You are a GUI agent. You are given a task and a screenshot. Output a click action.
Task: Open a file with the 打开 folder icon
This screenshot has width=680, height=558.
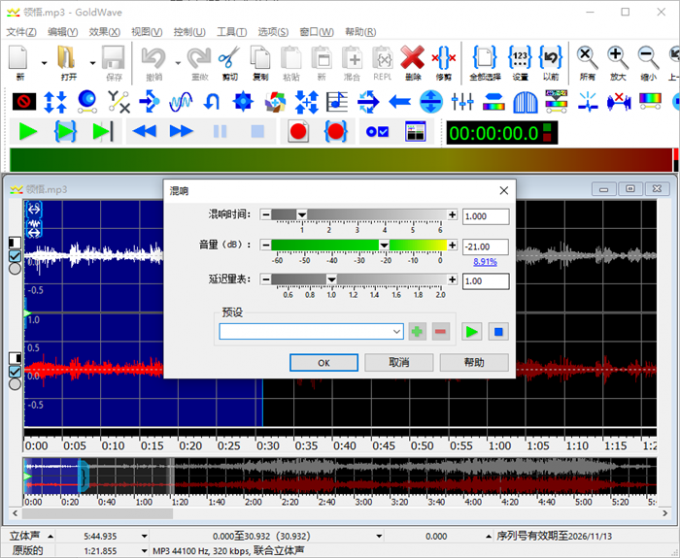coord(66,58)
